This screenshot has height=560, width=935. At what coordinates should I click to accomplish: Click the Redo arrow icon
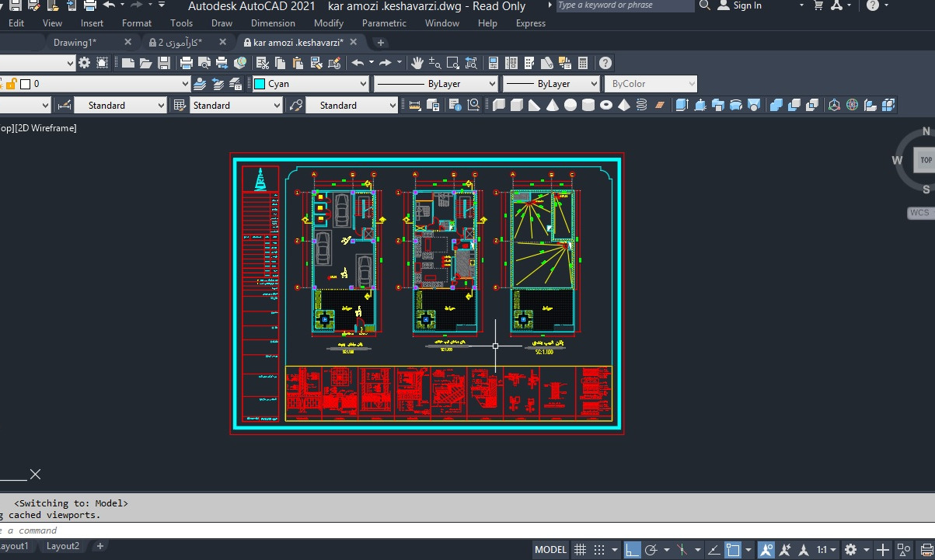(385, 63)
